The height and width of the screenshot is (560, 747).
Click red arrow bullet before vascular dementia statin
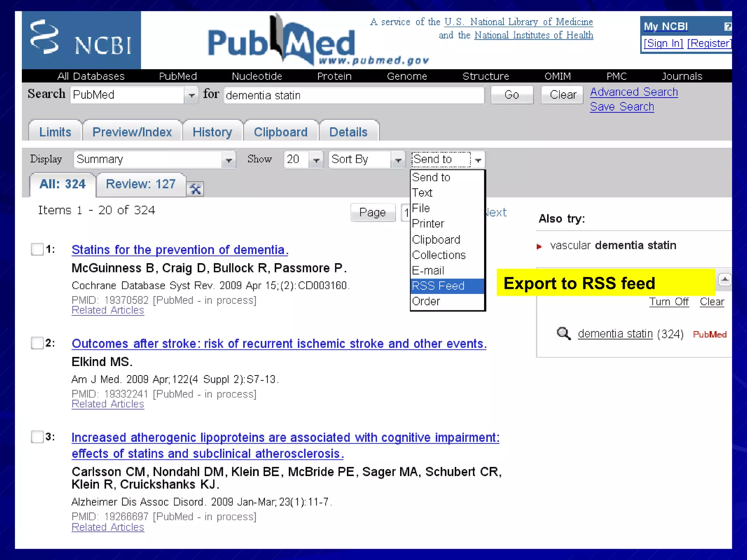point(539,246)
